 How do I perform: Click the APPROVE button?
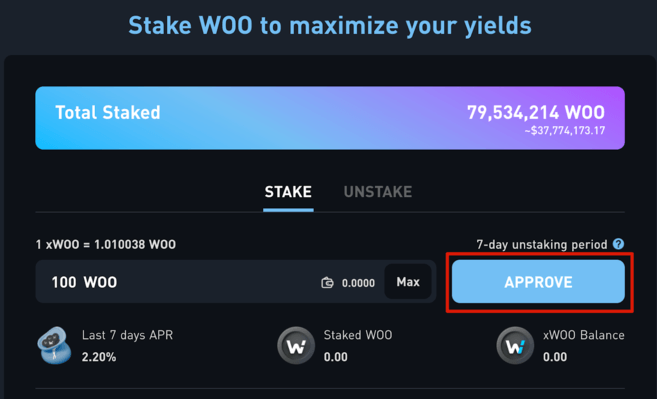[x=538, y=282]
